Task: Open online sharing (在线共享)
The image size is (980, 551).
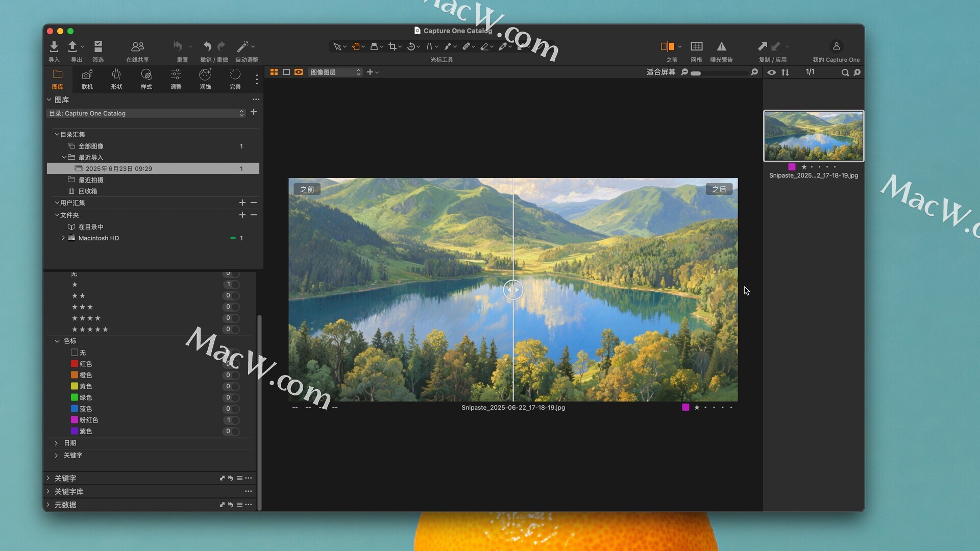Action: (137, 46)
